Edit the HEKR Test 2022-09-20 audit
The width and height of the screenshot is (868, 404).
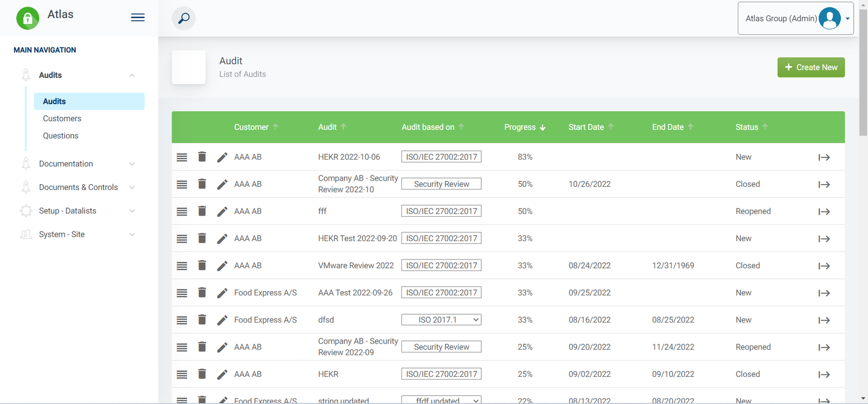[222, 238]
